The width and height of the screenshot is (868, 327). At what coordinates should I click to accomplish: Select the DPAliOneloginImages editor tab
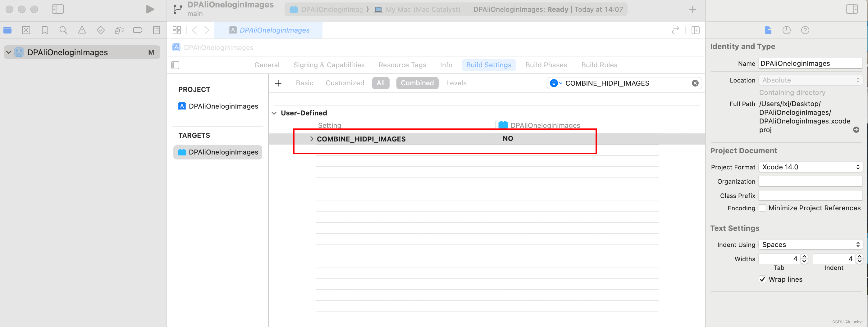pos(268,30)
